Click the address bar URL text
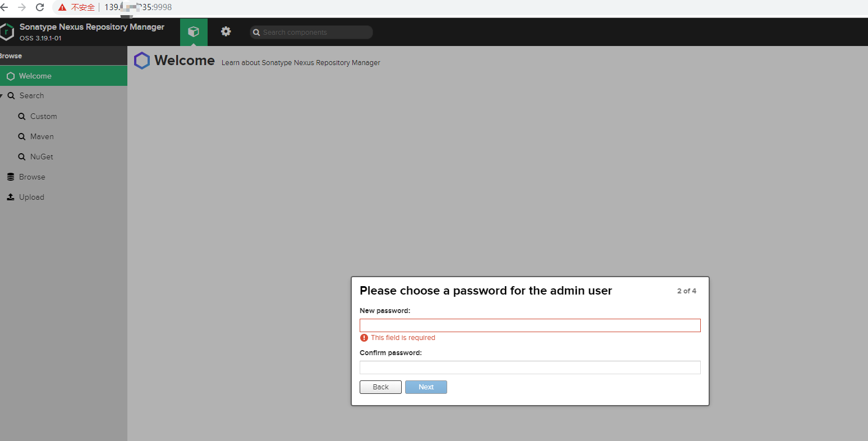868x441 pixels. pyautogui.click(x=138, y=7)
